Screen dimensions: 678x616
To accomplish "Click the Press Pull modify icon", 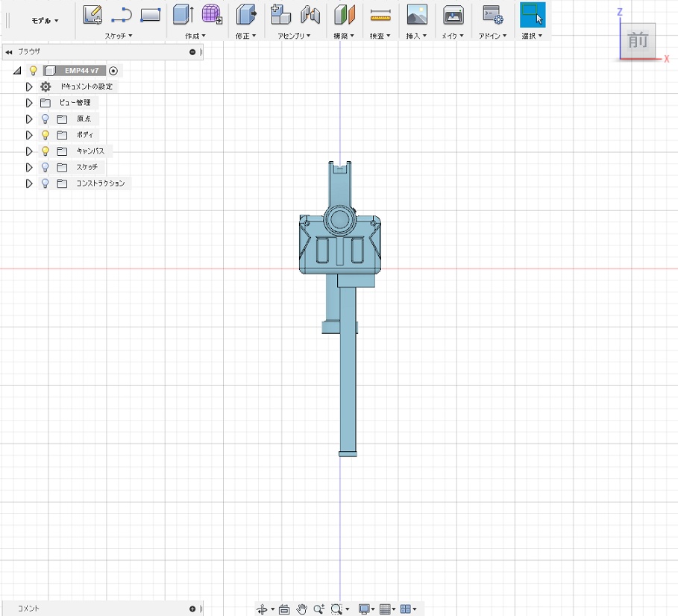I will click(245, 14).
